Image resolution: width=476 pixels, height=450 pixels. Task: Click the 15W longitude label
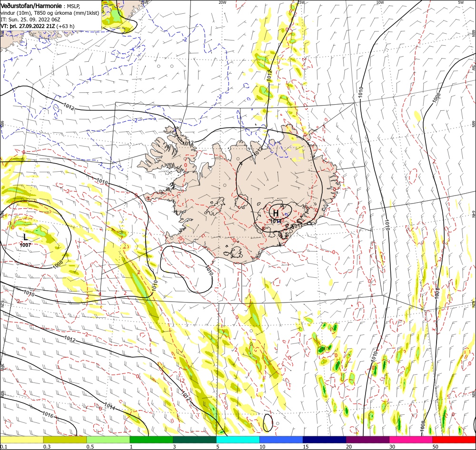[301, 2]
